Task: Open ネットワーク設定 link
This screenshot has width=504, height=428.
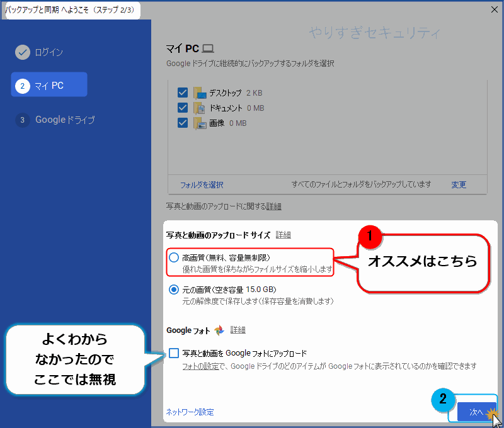Action: [x=190, y=412]
